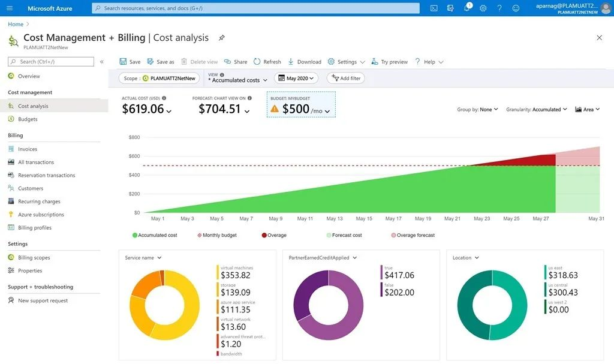Toggle Monthly budget legend item
The height and width of the screenshot is (364, 614).
[x=217, y=235]
